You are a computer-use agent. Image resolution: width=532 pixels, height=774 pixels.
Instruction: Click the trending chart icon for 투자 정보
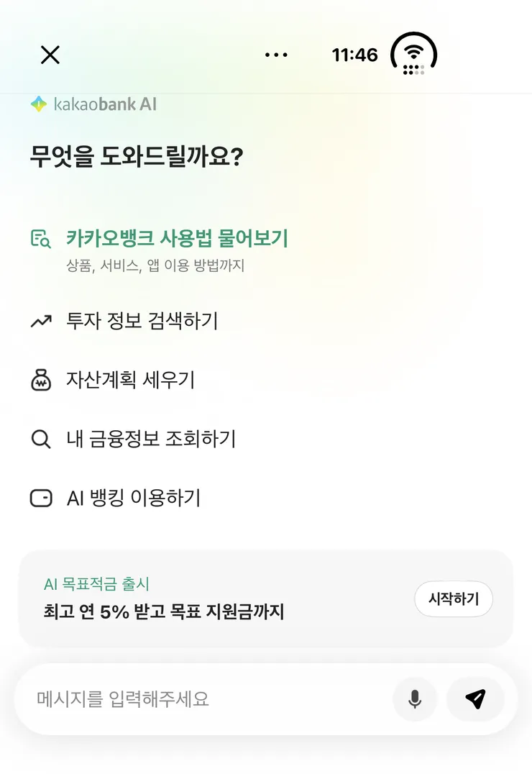(41, 322)
